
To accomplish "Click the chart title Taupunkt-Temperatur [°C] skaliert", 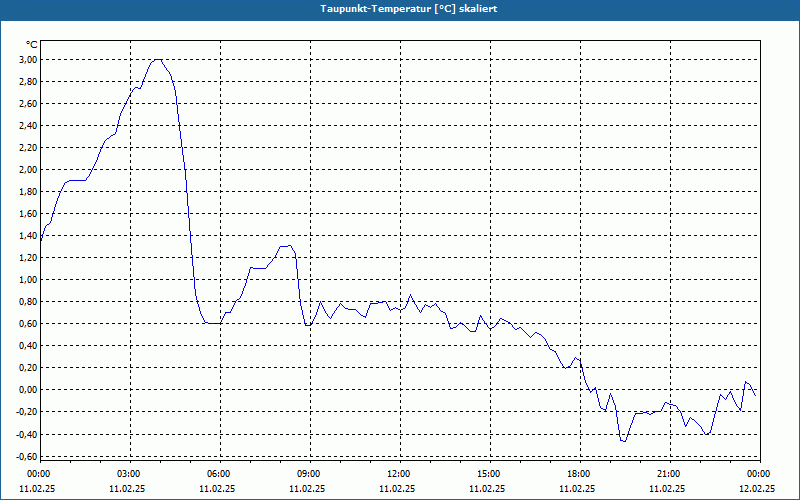I will 409,9.
